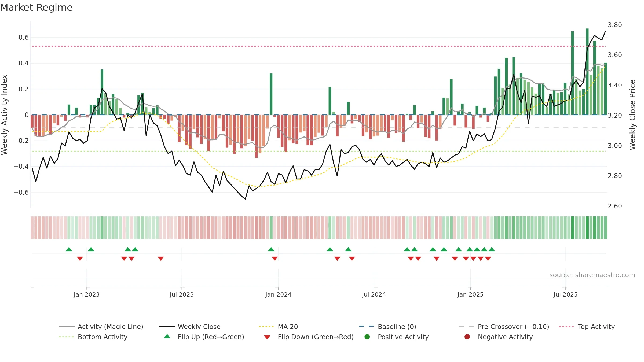The width and height of the screenshot is (644, 362).
Task: Click the source: sharemaestro.com text
Action: coord(592,275)
